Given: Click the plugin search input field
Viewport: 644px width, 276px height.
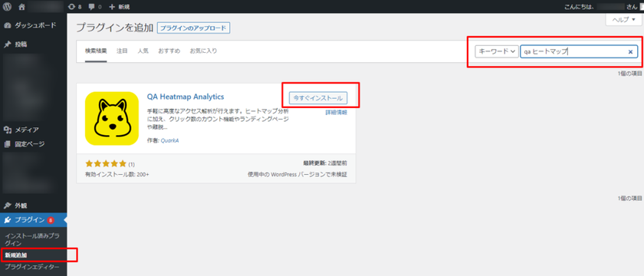Looking at the screenshot, I should 573,51.
